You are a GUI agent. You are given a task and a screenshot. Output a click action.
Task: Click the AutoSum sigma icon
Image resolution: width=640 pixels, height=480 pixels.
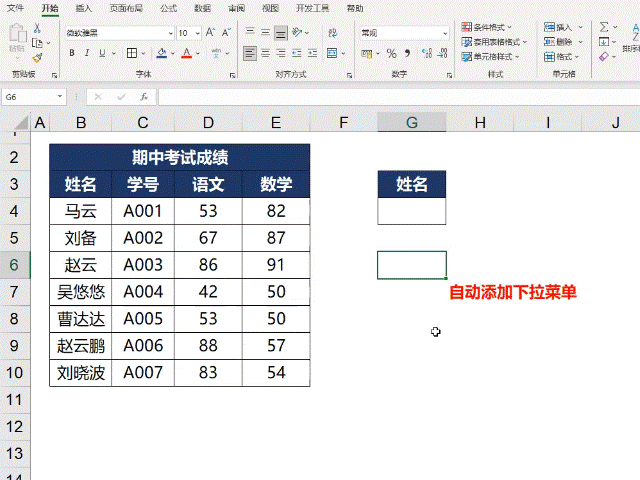click(x=604, y=27)
